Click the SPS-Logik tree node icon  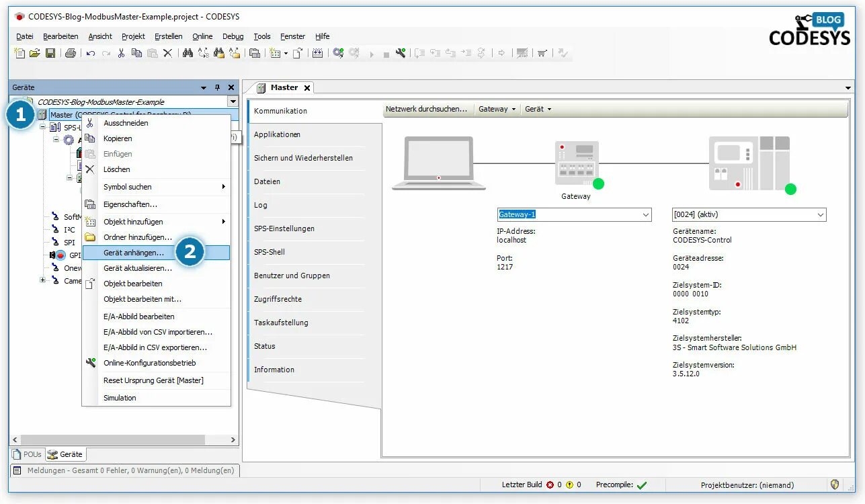pyautogui.click(x=56, y=128)
